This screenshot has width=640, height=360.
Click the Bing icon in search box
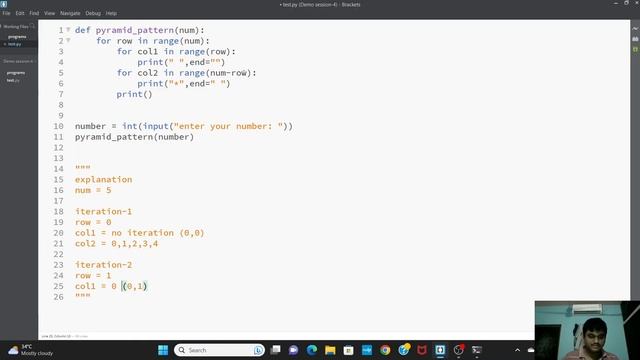[258, 350]
